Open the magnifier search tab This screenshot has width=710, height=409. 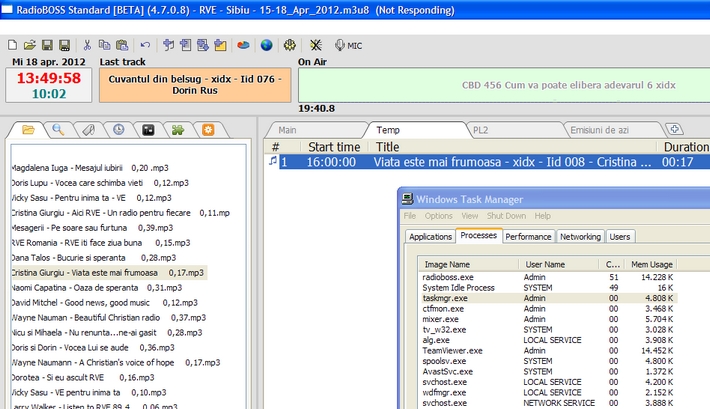[58, 130]
